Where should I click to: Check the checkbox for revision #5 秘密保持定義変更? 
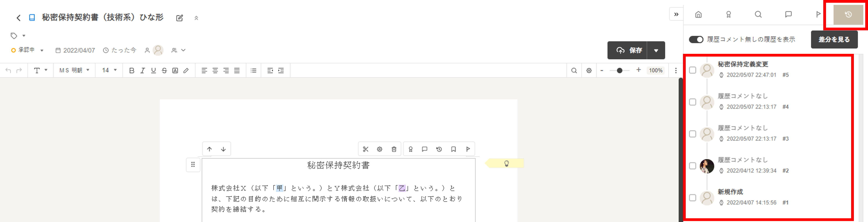pyautogui.click(x=692, y=70)
